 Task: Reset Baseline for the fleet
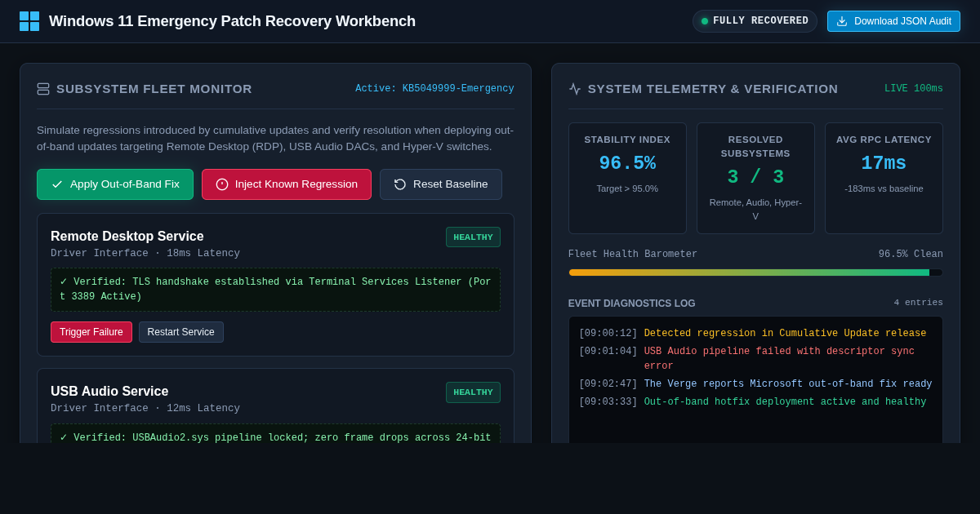click(x=441, y=184)
